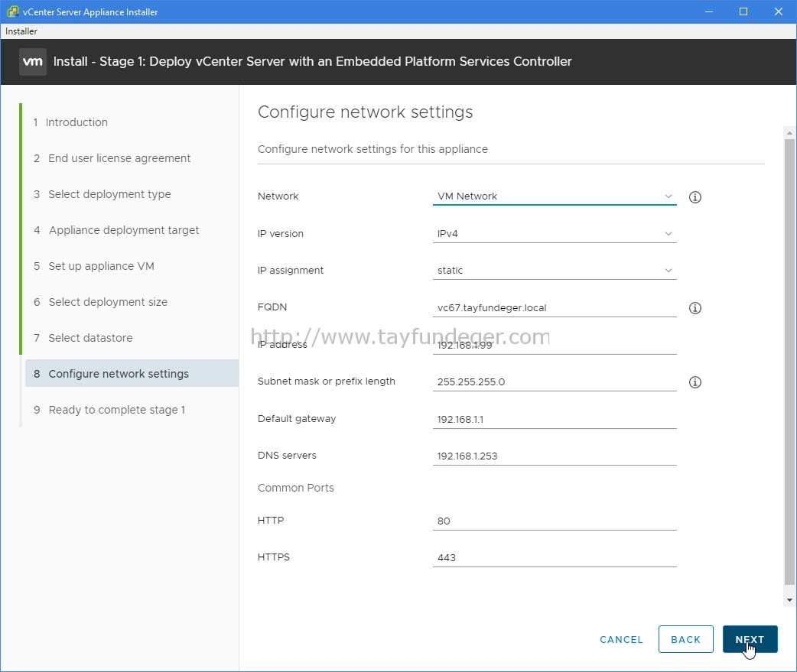Click the BACK button

pyautogui.click(x=685, y=639)
